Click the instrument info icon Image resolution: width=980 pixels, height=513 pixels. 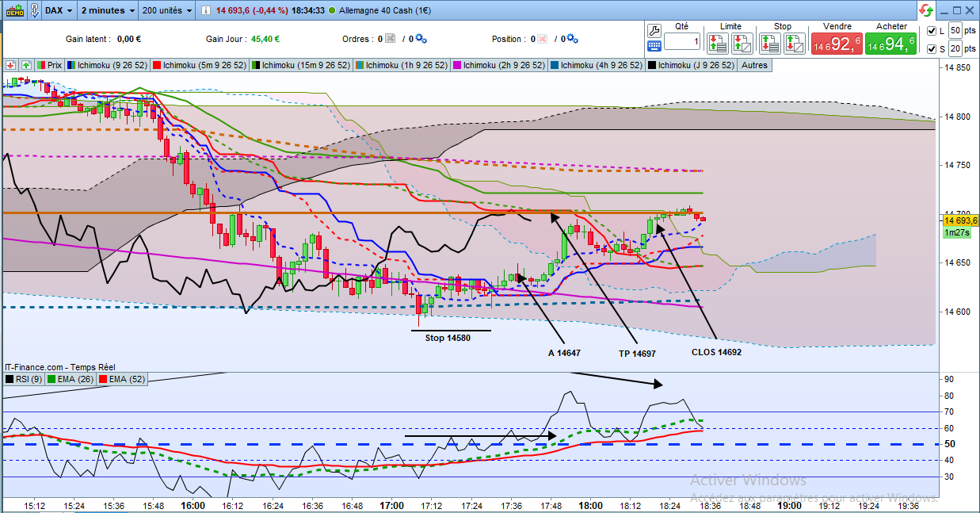pos(207,10)
